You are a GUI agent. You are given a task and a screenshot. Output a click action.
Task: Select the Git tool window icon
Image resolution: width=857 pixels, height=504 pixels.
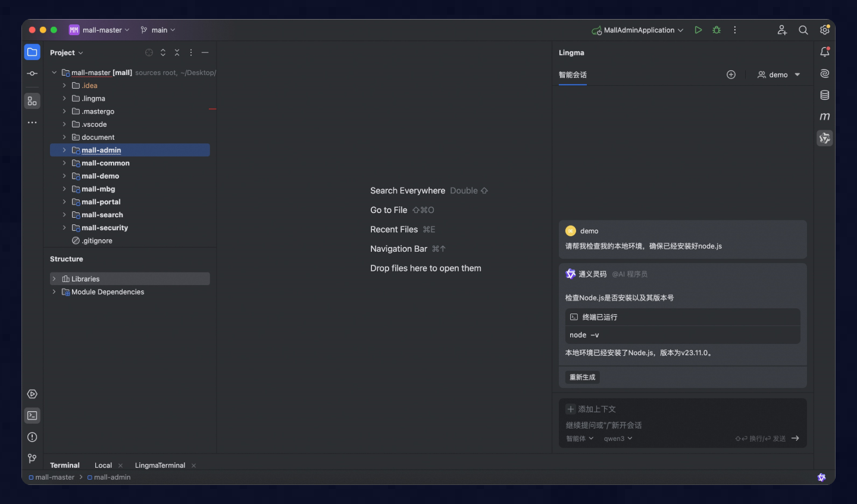pos(32,458)
